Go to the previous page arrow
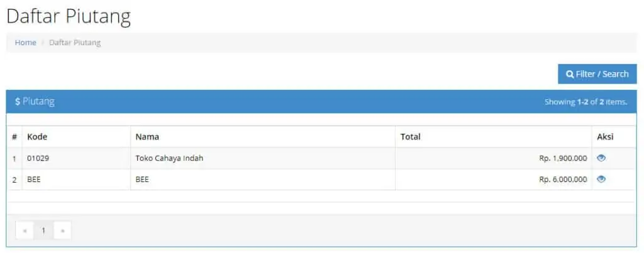The height and width of the screenshot is (253, 644). click(25, 230)
